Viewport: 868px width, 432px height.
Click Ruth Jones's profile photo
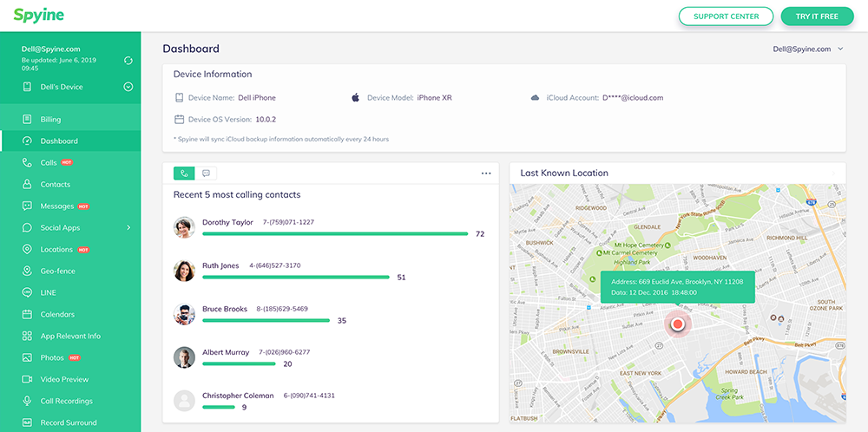click(x=184, y=271)
